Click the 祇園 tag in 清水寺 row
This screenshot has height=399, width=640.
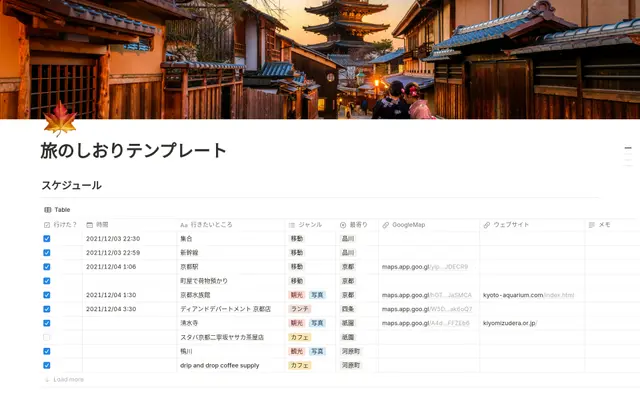pos(348,323)
